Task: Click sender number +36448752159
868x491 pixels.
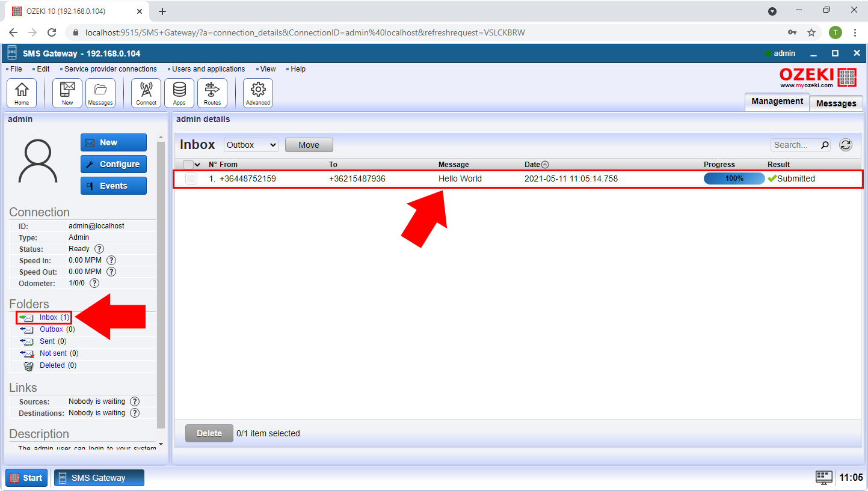Action: [x=248, y=178]
